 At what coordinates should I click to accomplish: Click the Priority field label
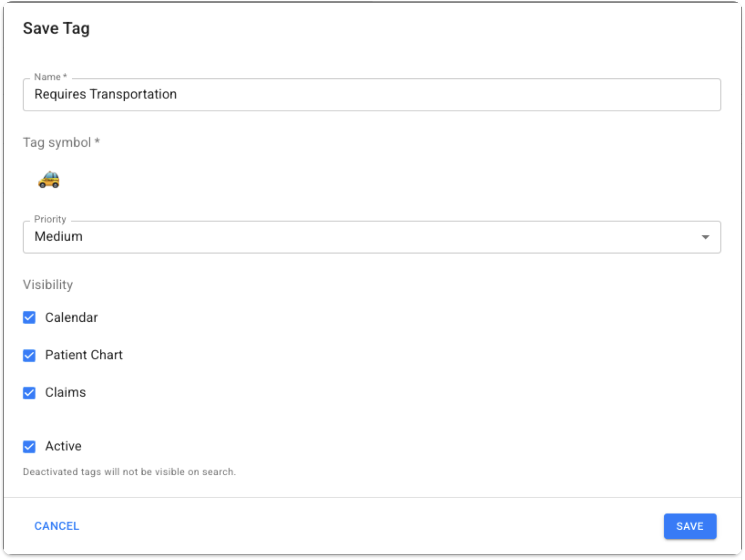point(50,219)
